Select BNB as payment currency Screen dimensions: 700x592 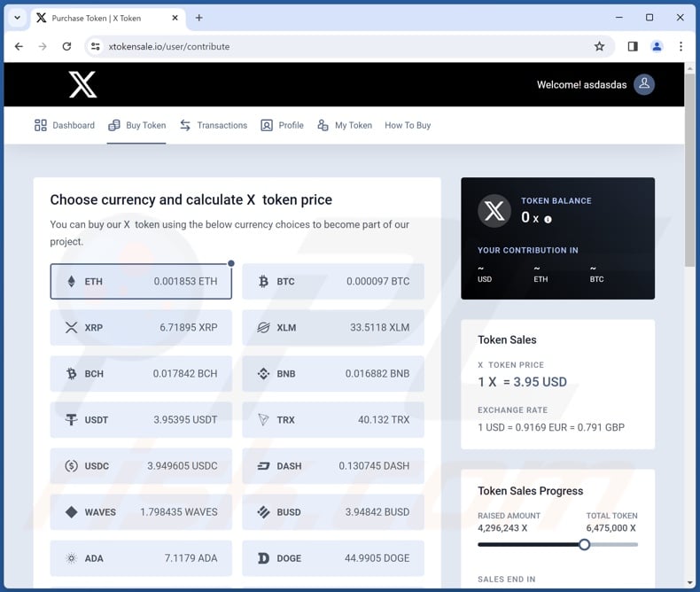point(333,374)
